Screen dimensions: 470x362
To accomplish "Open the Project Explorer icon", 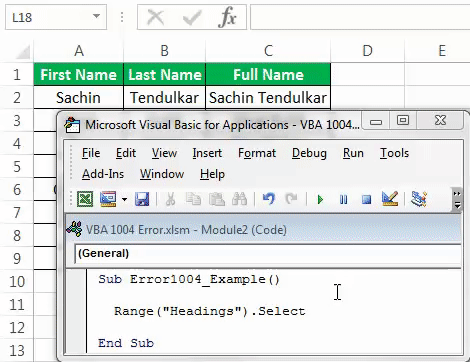I will 419,199.
